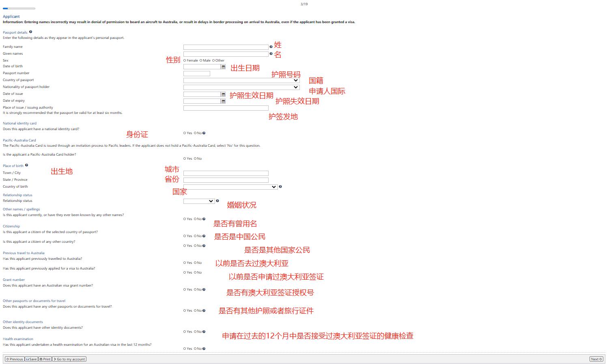This screenshot has width=607, height=364.
Task: Open the Country of birth dropdown
Action: [x=229, y=186]
